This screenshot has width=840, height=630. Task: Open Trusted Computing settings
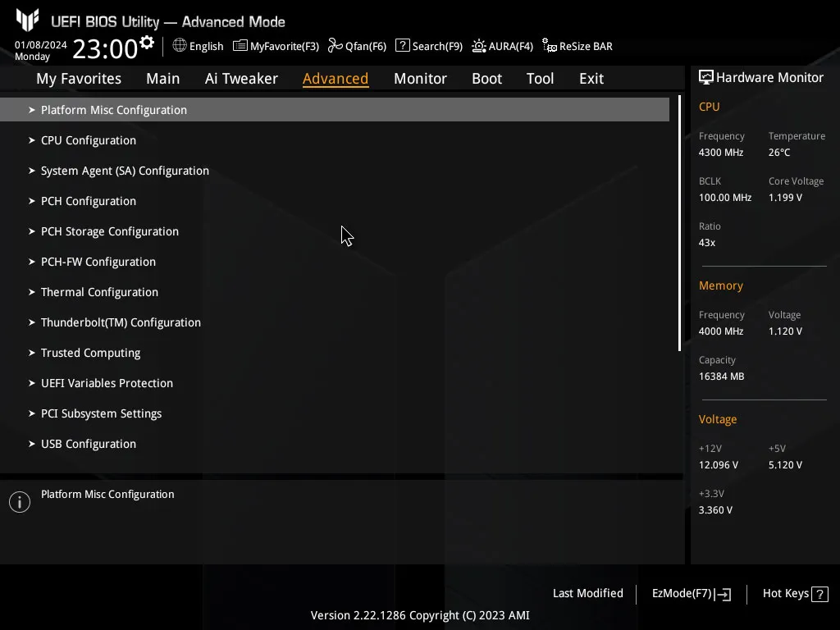click(90, 353)
